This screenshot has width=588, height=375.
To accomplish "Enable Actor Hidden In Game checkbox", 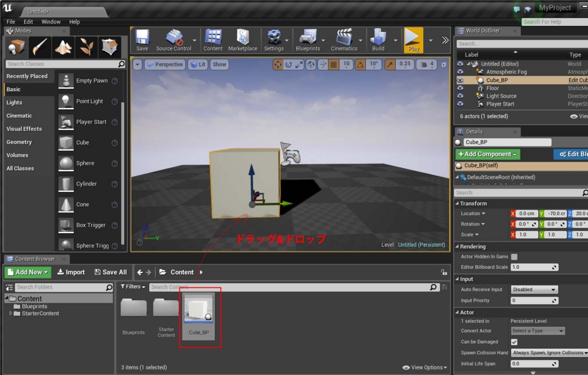I will (x=514, y=257).
